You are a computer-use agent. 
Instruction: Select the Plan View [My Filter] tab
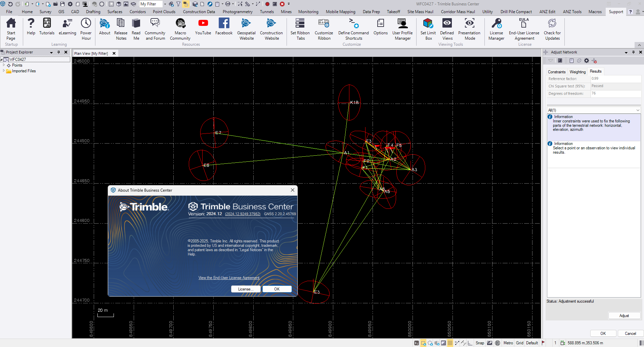91,53
